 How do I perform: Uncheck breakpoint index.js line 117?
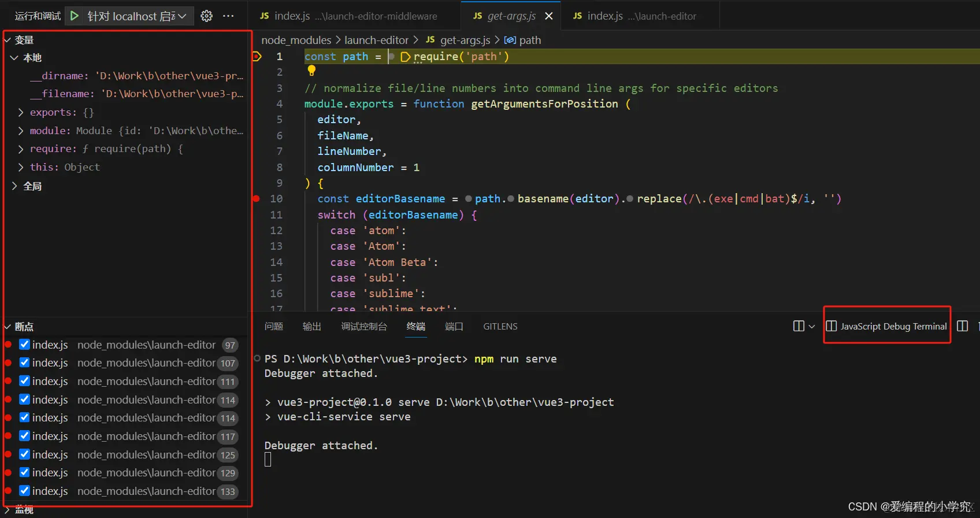(x=24, y=436)
